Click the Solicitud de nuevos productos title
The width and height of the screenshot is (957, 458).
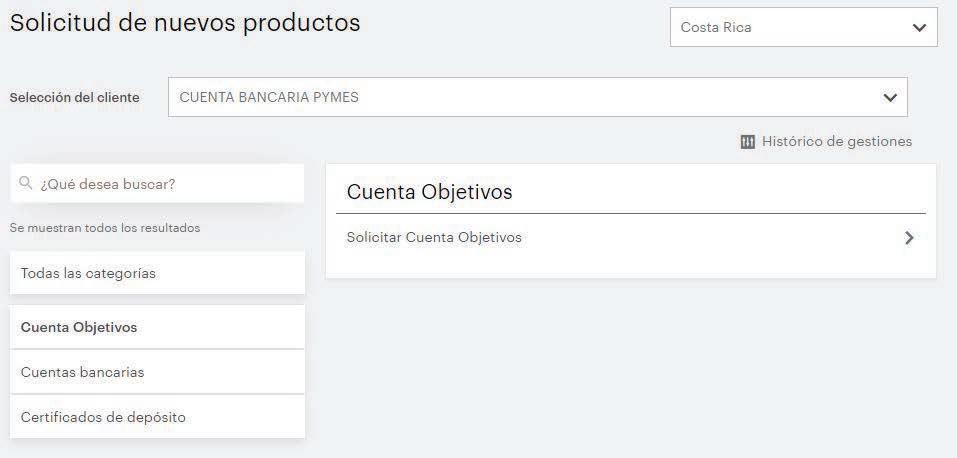pos(185,23)
